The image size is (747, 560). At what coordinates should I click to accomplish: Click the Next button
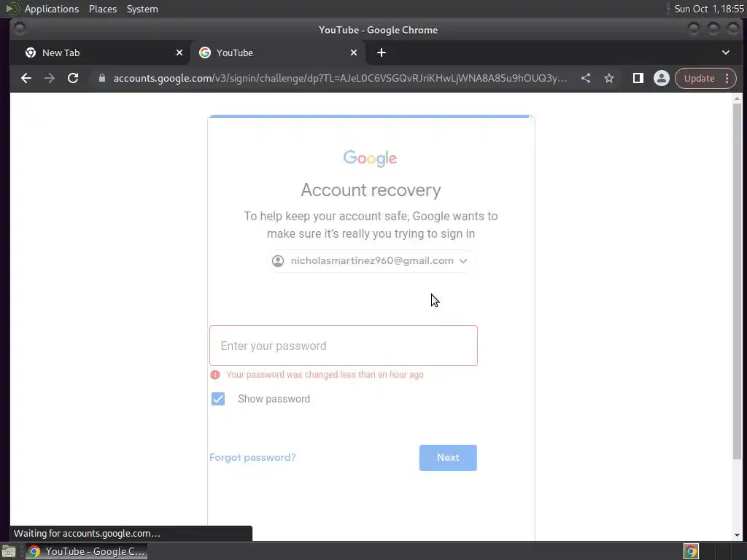pyautogui.click(x=448, y=458)
